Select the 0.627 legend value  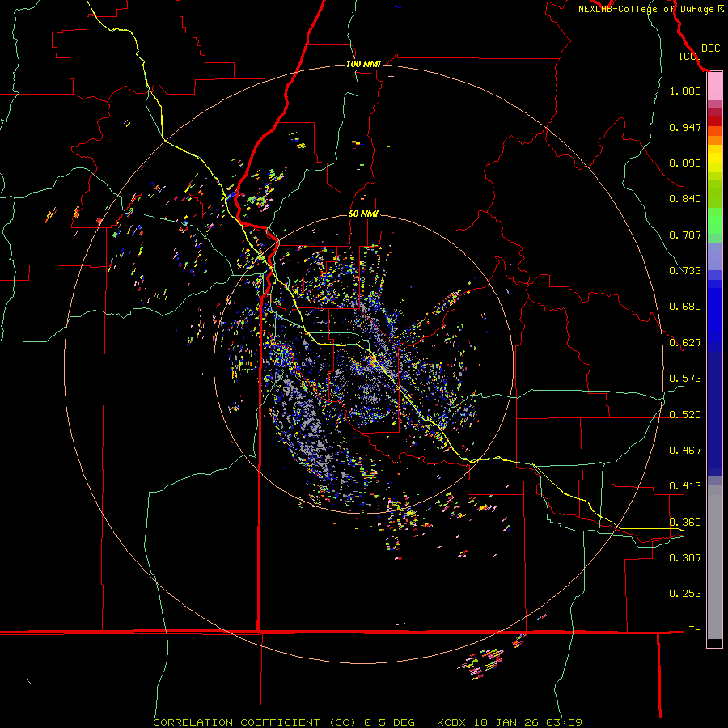pos(685,343)
